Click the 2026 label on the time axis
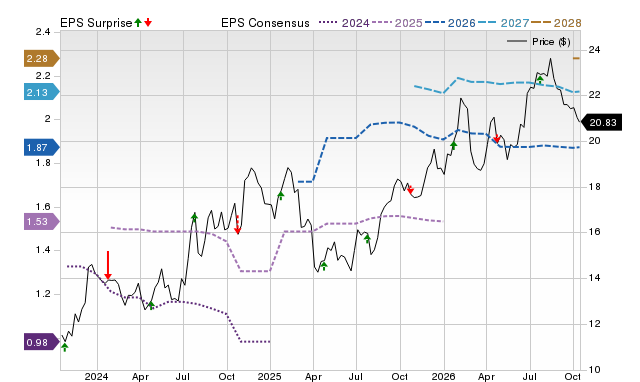Viewport: 640px width, 382px height. [443, 377]
